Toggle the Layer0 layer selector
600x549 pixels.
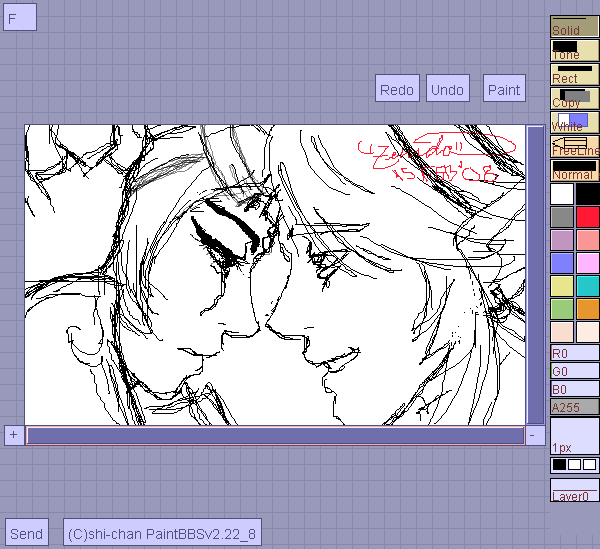pyautogui.click(x=574, y=491)
